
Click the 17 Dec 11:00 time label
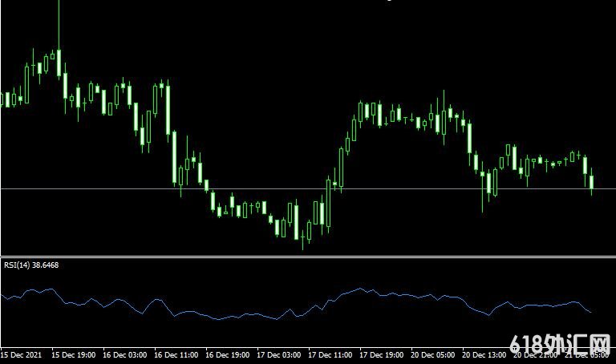(x=330, y=355)
